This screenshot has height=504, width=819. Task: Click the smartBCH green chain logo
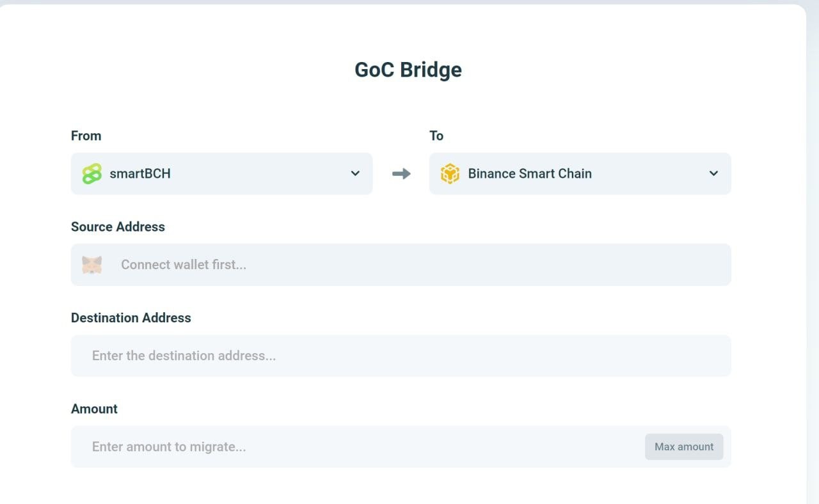pos(92,173)
